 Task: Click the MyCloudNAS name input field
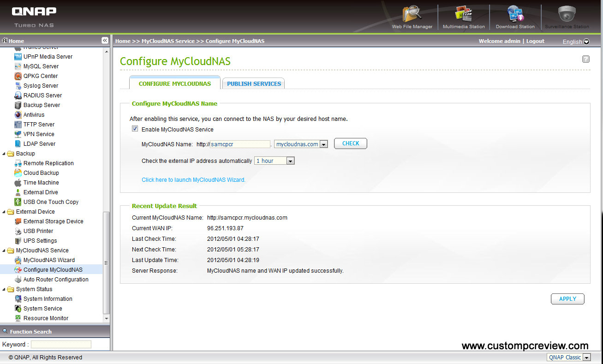click(x=240, y=144)
